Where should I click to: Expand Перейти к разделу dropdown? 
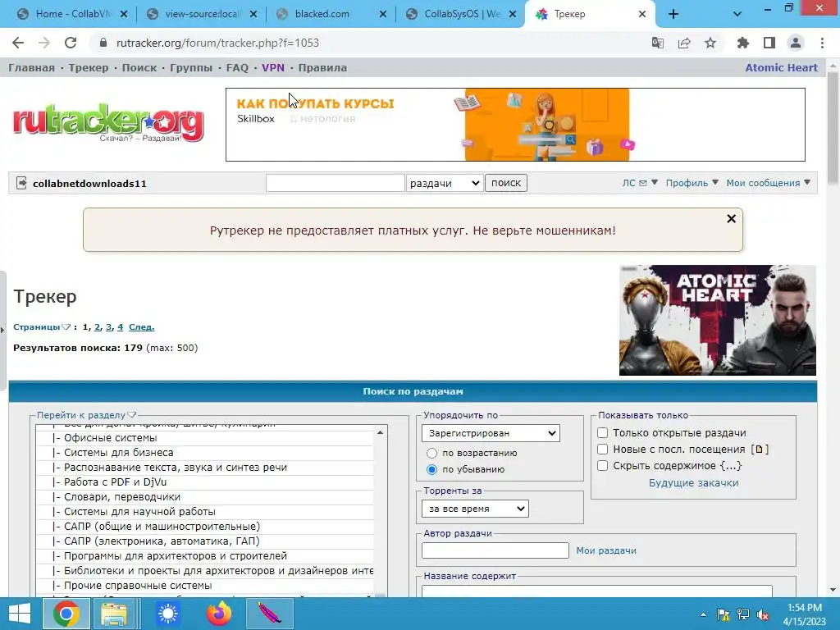tap(86, 415)
